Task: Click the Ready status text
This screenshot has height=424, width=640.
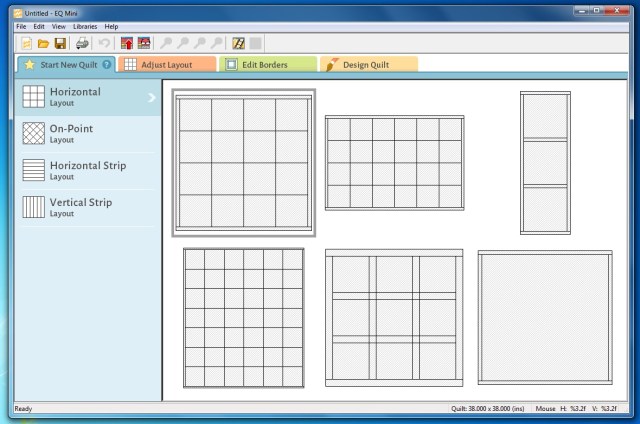Action: tap(23, 408)
